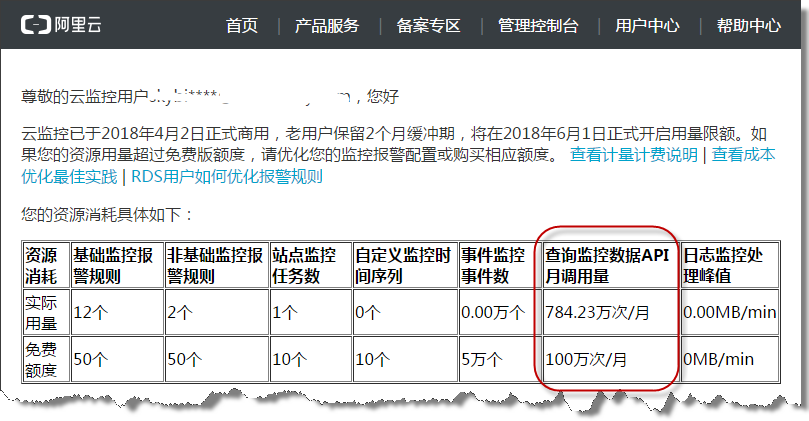Select the 10个 quota under 站点监控任务数
This screenshot has height=421, width=809.
pos(311,359)
